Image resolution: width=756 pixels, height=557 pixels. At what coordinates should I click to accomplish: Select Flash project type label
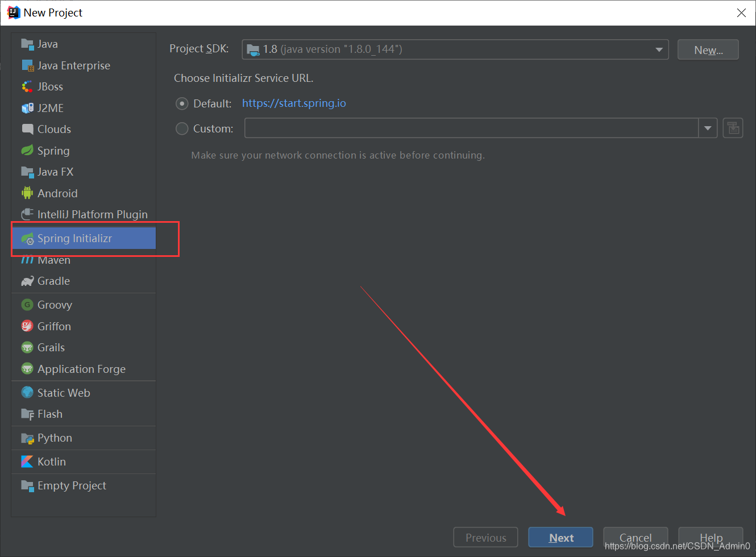pos(50,414)
